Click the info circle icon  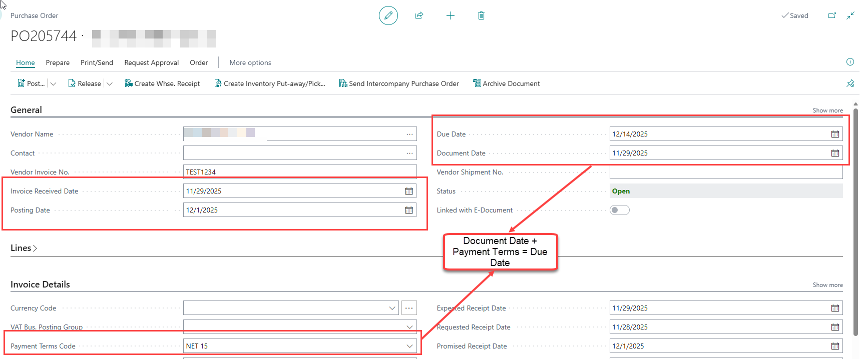(850, 62)
